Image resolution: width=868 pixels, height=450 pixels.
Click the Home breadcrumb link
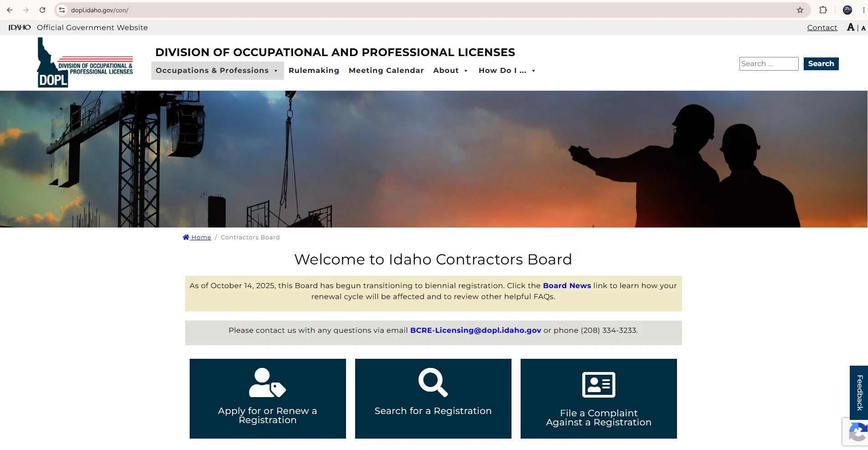pos(197,237)
